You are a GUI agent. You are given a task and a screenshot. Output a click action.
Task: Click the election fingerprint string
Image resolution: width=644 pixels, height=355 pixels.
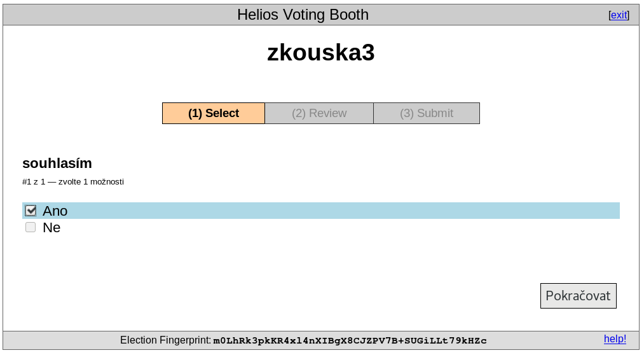[x=350, y=340]
